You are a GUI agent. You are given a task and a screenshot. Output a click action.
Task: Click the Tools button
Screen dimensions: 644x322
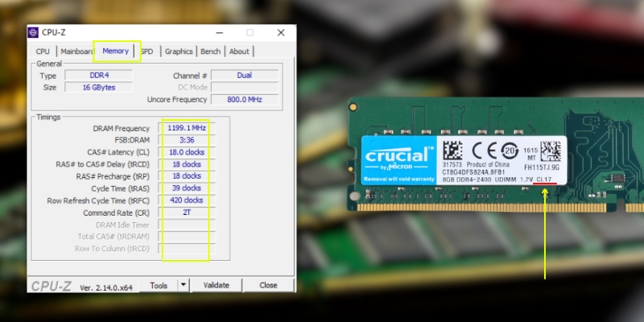tap(159, 286)
